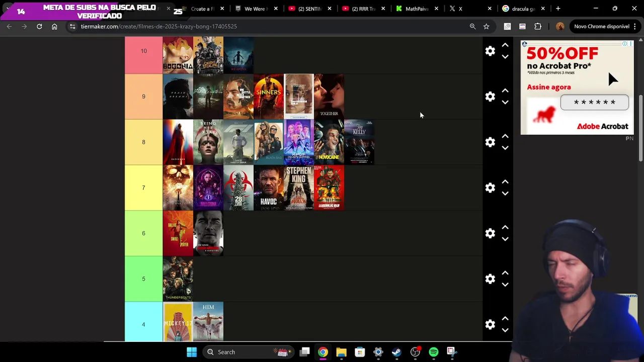Image resolution: width=644 pixels, height=362 pixels.
Task: Move tier 10 row up
Action: pos(505,45)
